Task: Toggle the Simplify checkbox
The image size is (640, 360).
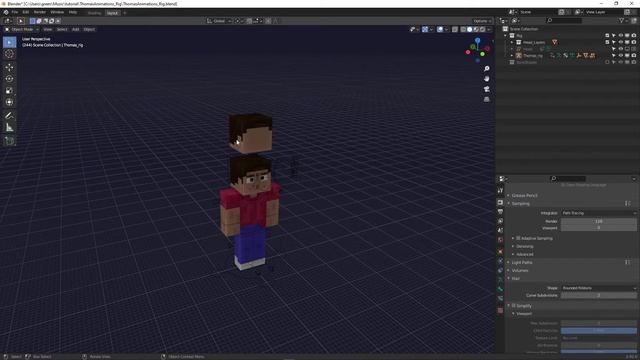Action: [x=513, y=305]
